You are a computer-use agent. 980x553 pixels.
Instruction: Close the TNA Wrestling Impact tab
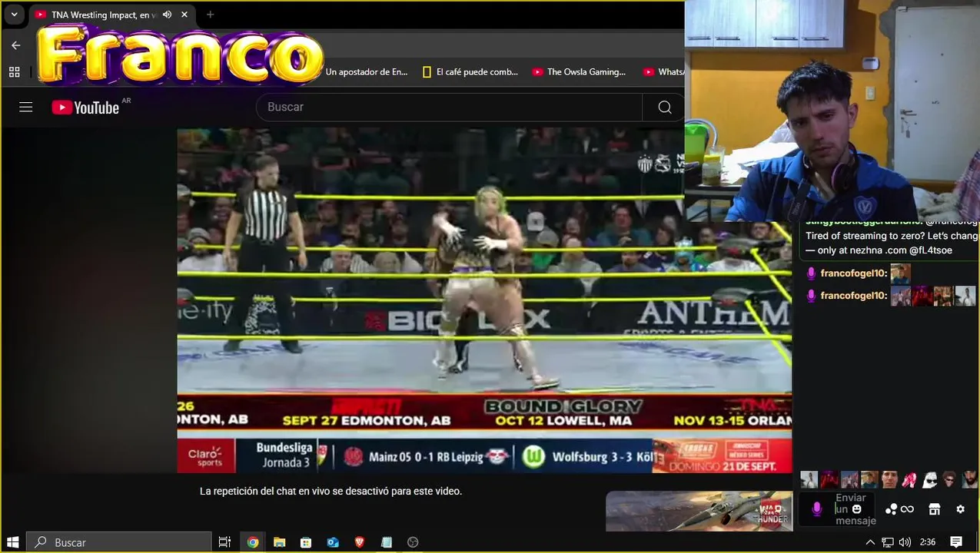click(184, 15)
